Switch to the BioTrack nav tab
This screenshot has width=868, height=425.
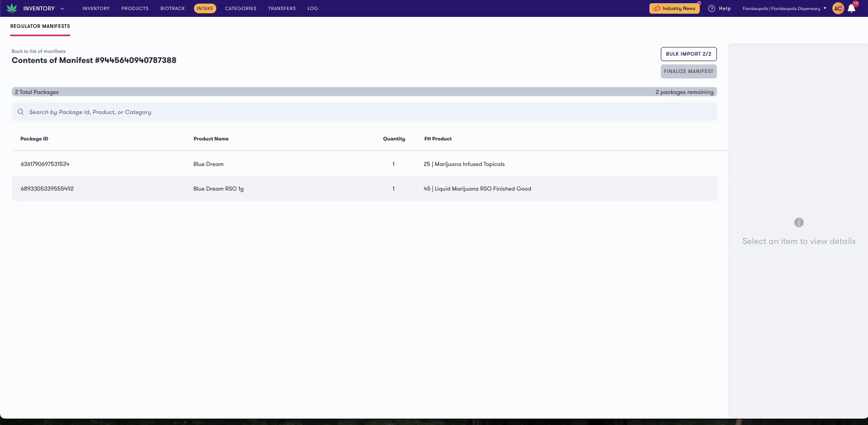(x=173, y=9)
